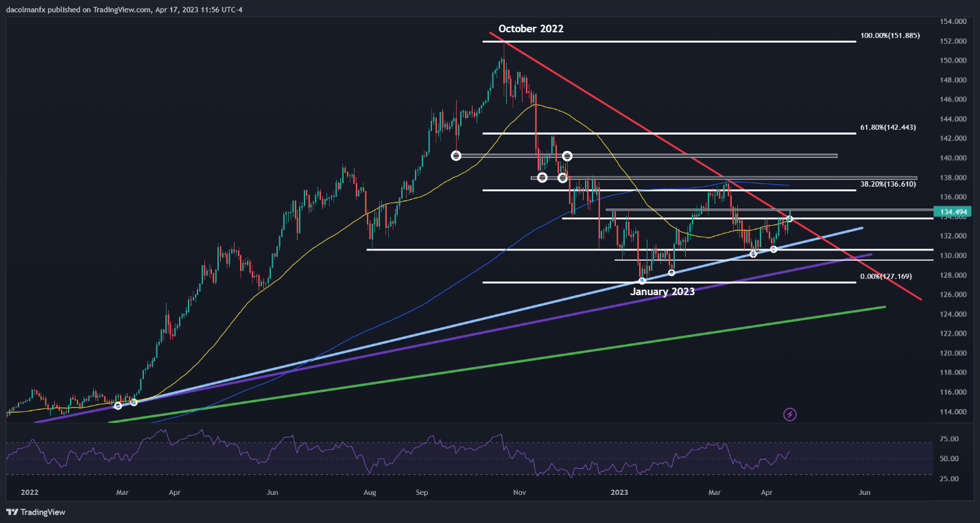Click the current price tag 134.494
Image resolution: width=980 pixels, height=523 pixels.
tap(952, 211)
